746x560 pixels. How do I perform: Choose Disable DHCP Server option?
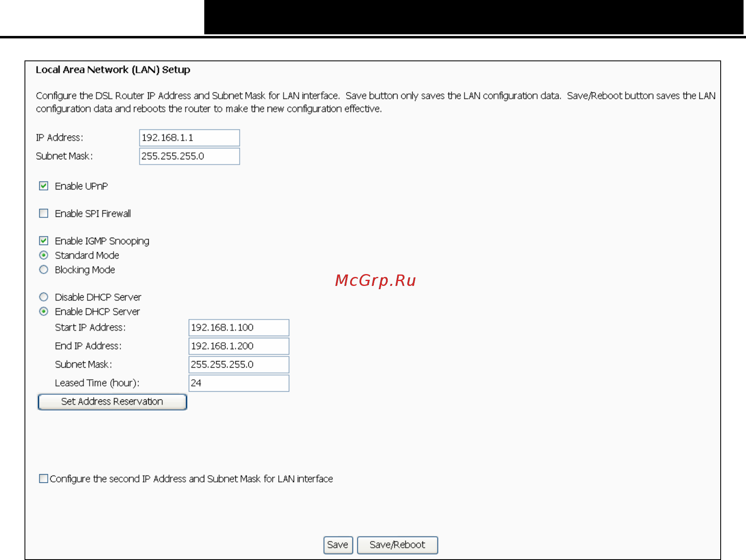coord(44,297)
